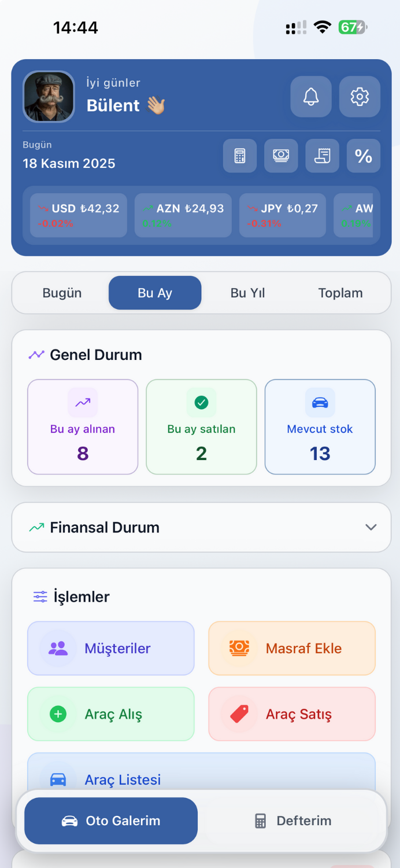Viewport: 400px width, 868px height.
Task: Tap Bülent's profile photo
Action: 49,97
